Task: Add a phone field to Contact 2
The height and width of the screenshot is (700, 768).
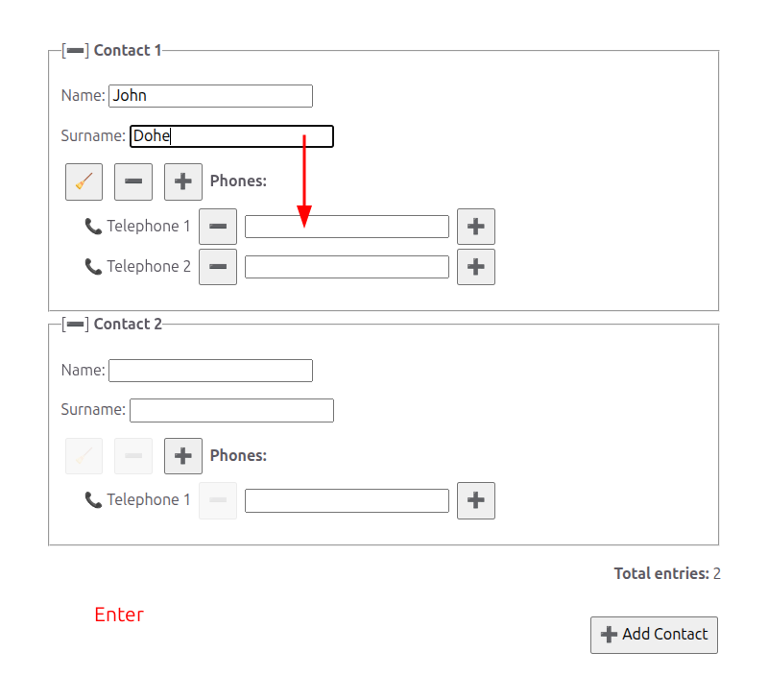Action: pos(183,455)
